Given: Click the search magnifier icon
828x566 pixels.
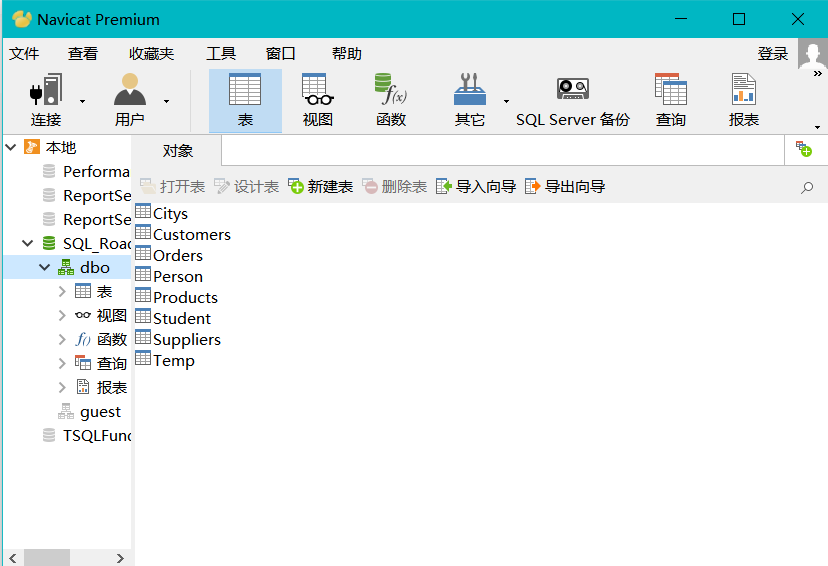Looking at the screenshot, I should [807, 187].
